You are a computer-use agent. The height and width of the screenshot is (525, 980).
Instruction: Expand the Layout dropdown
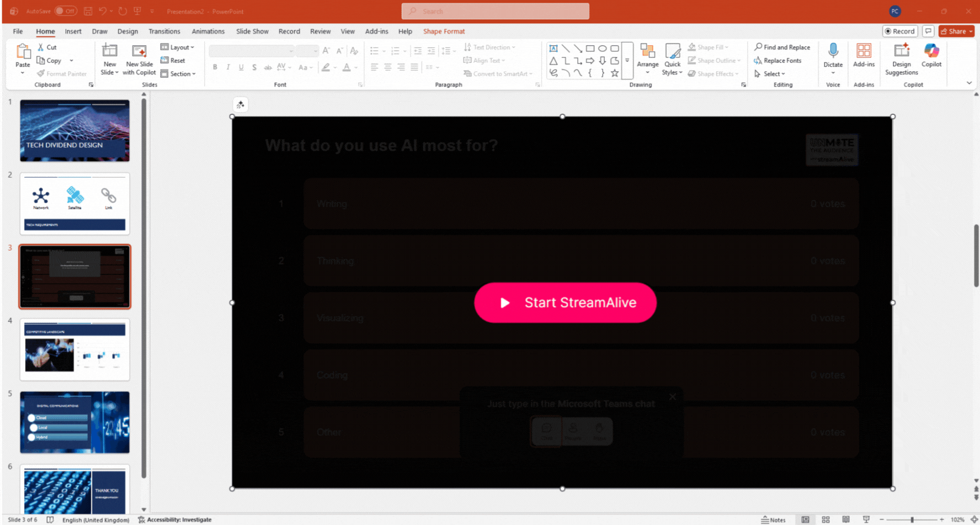pyautogui.click(x=177, y=47)
